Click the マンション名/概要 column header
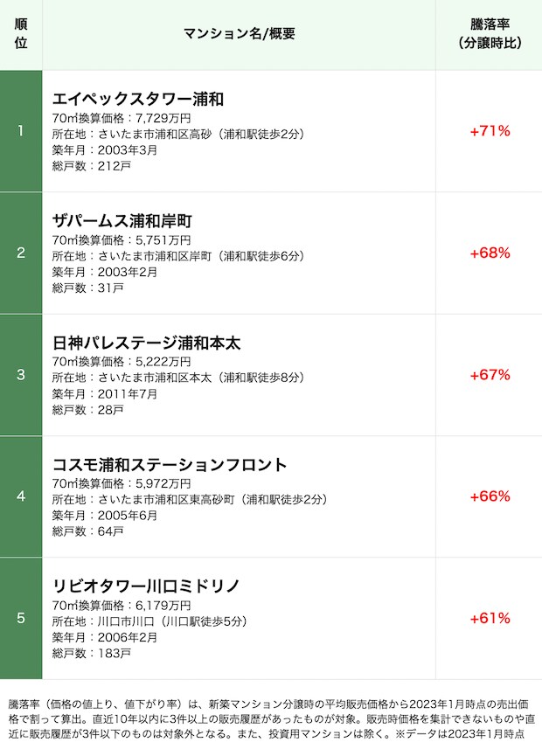The image size is (542, 756). (x=240, y=33)
